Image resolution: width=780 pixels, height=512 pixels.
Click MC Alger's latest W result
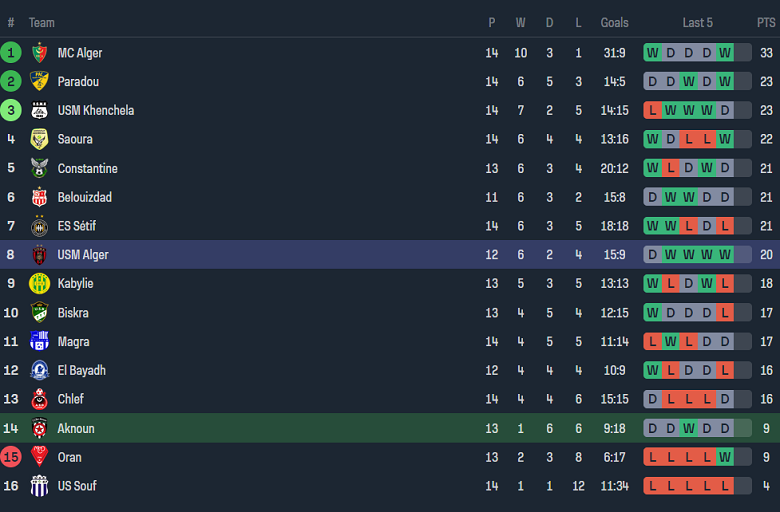(x=725, y=53)
